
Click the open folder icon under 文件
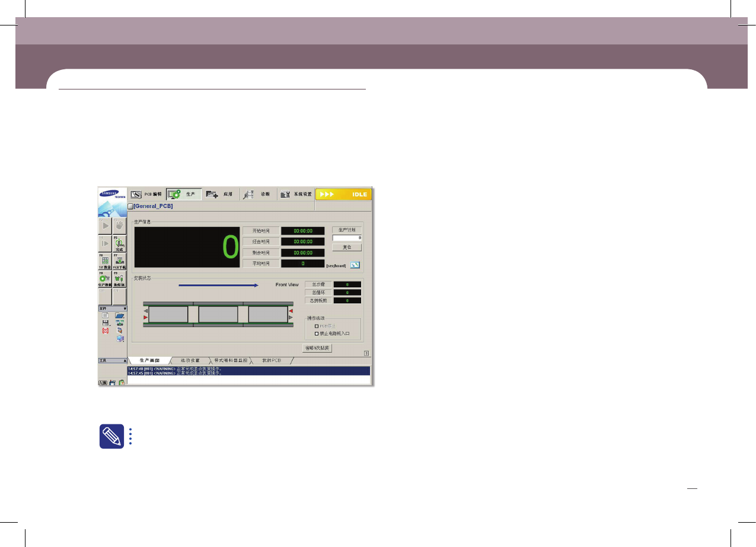click(120, 315)
